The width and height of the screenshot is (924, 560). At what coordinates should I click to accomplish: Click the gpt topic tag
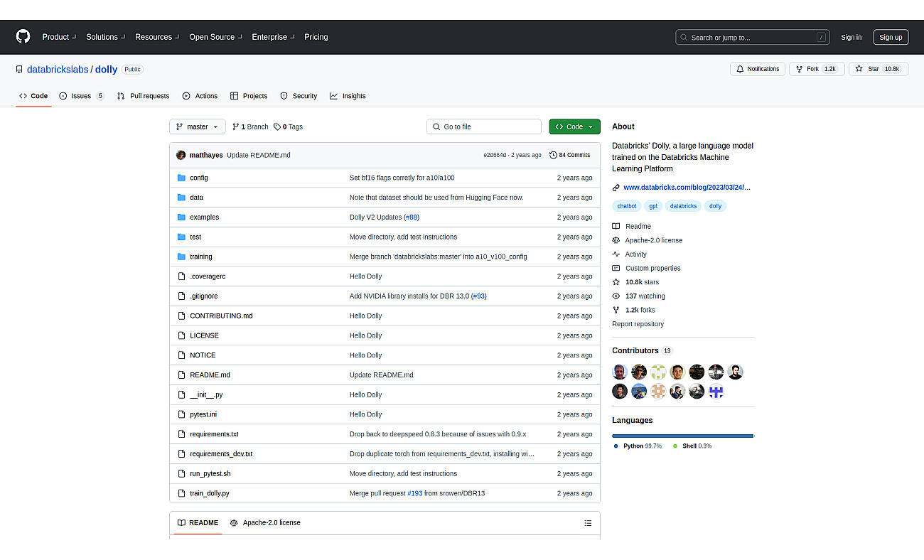[x=653, y=206]
